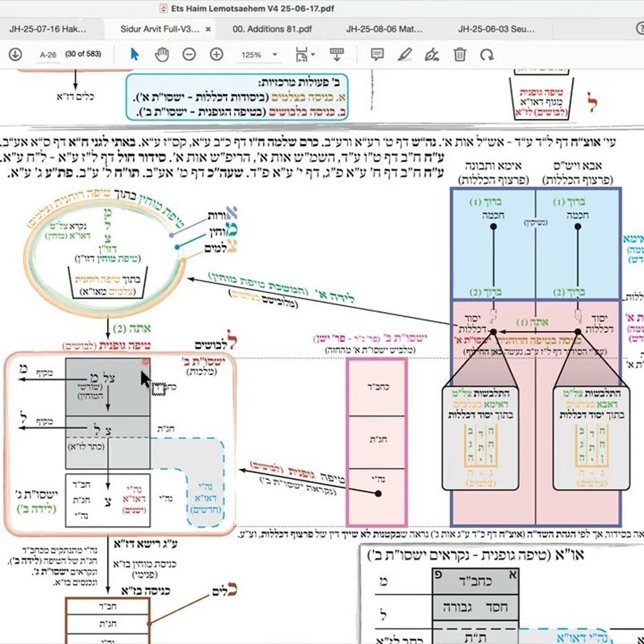Select the highlighter pen tool
Viewport: 644px width, 644px height.
[x=404, y=54]
